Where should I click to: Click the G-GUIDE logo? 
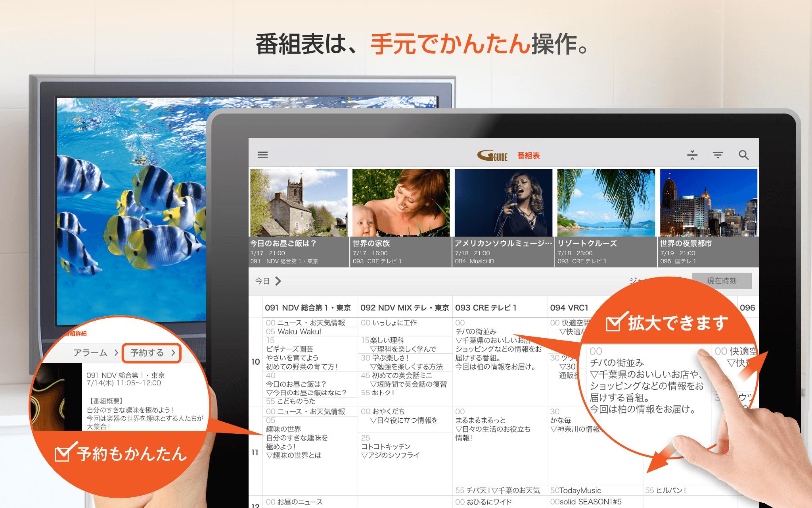492,156
